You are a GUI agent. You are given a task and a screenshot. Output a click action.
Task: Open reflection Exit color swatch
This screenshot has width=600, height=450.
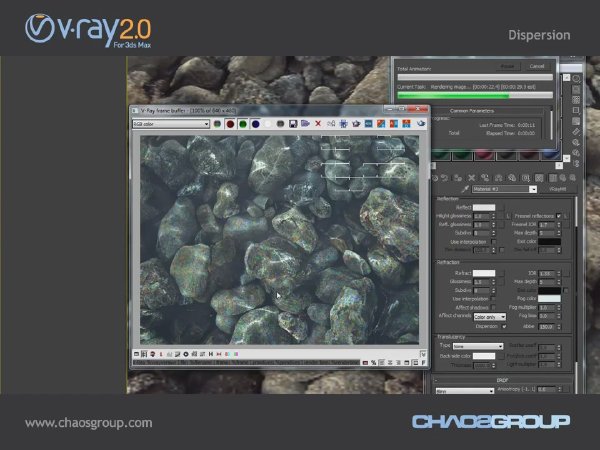(549, 242)
